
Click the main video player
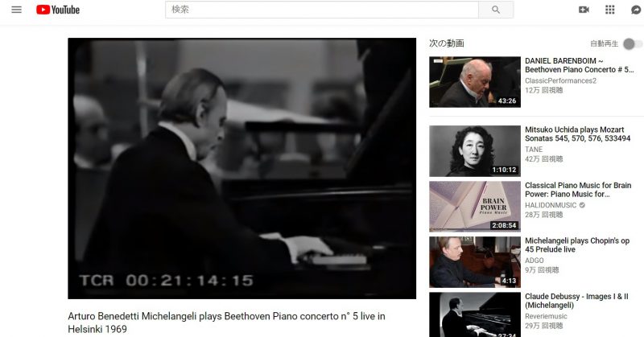click(242, 168)
